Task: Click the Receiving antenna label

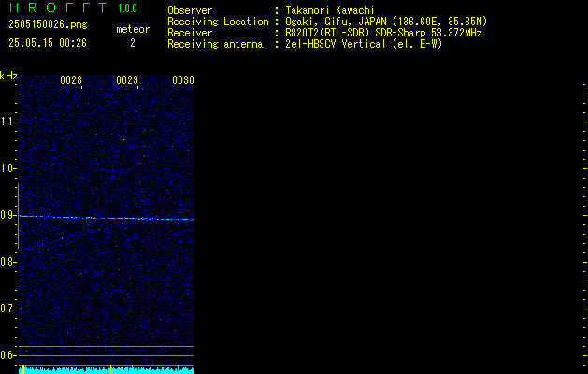Action: click(x=215, y=44)
